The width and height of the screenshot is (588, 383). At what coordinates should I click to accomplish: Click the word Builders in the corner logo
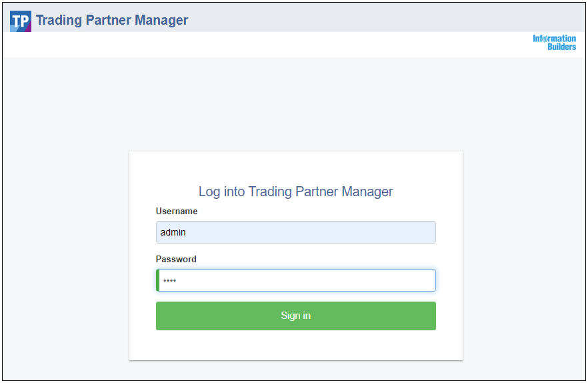(562, 47)
